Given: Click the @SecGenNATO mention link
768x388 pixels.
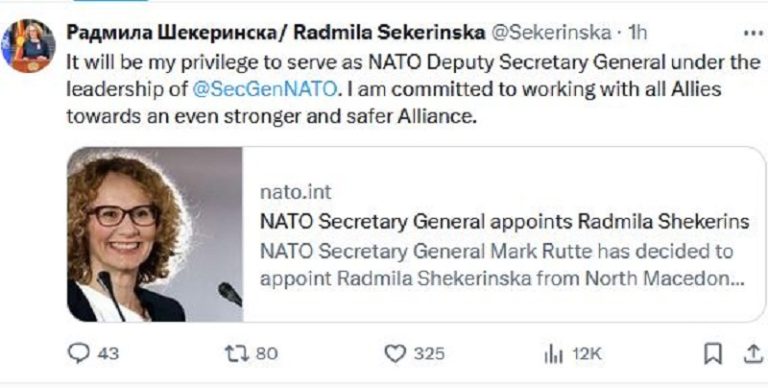Looking at the screenshot, I should coord(265,90).
